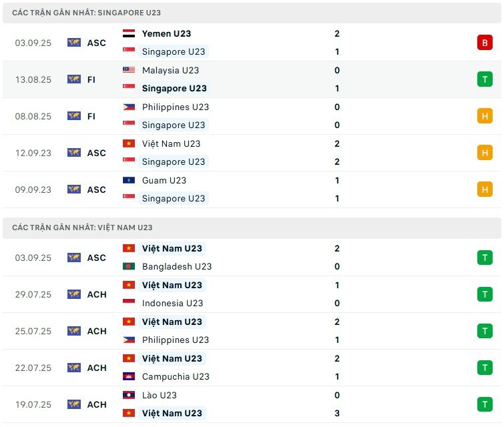Viewport: 504px width, 427px height.
Task: Open the Indonesia U23 team link
Action: click(172, 303)
